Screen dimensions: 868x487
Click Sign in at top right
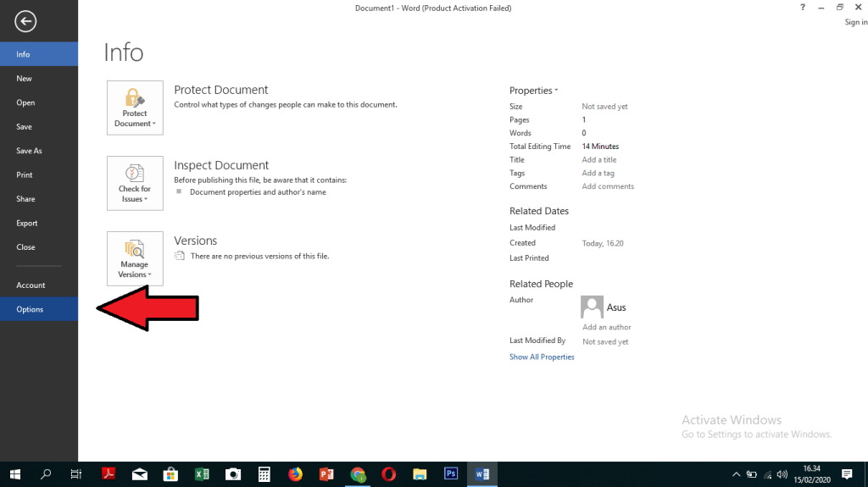855,23
